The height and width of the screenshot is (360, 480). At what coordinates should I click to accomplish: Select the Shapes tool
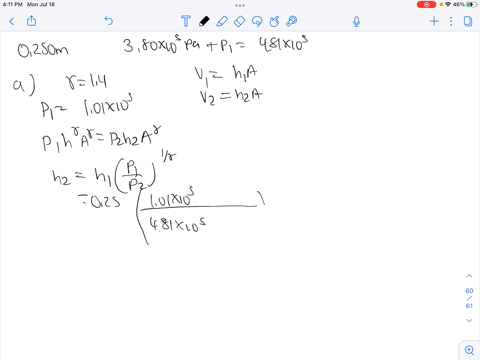pyautogui.click(x=274, y=22)
